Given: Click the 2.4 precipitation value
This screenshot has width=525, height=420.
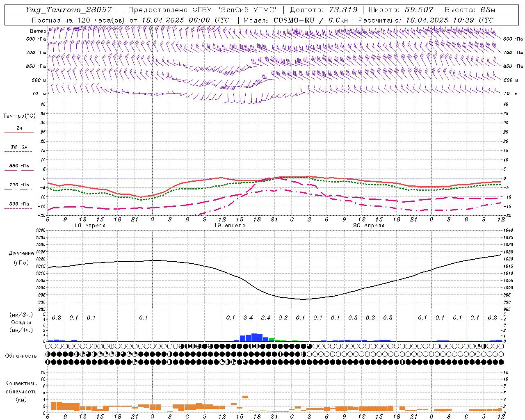Looking at the screenshot, I should 266,318.
